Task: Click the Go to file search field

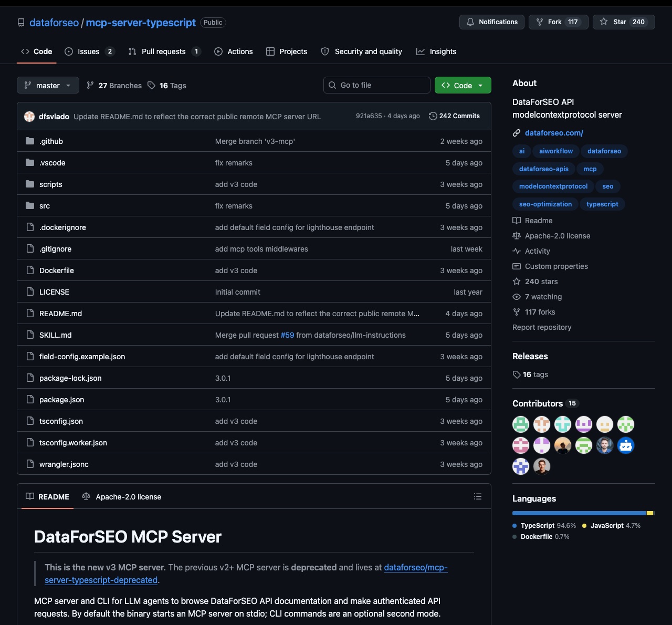Action: pos(377,85)
